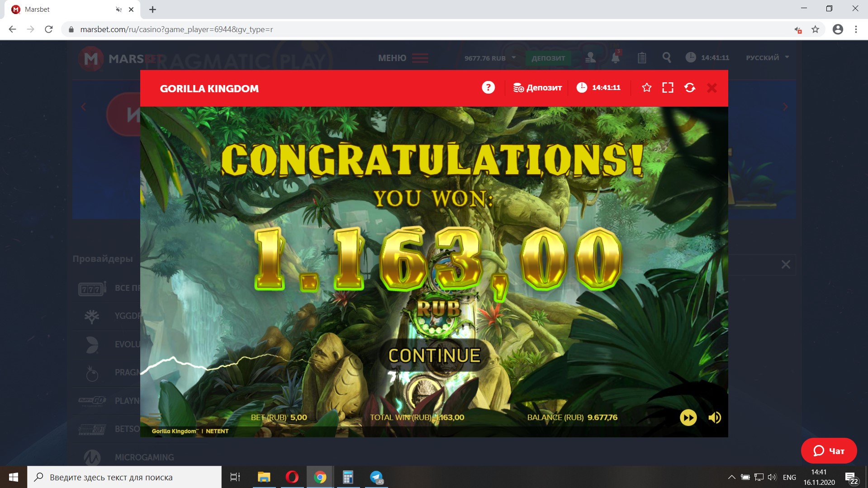The width and height of the screenshot is (868, 488).
Task: Open site search magnifier icon
Action: pyautogui.click(x=667, y=57)
